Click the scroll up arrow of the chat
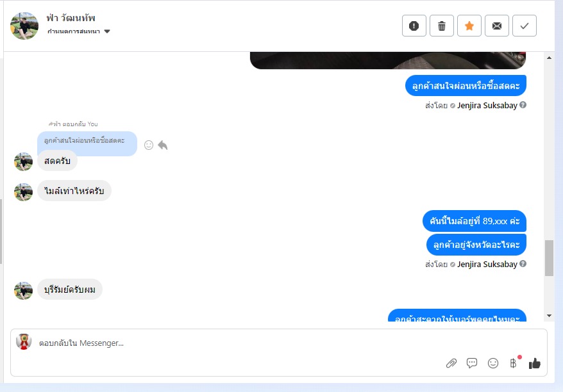This screenshot has height=392, width=563. click(x=549, y=58)
